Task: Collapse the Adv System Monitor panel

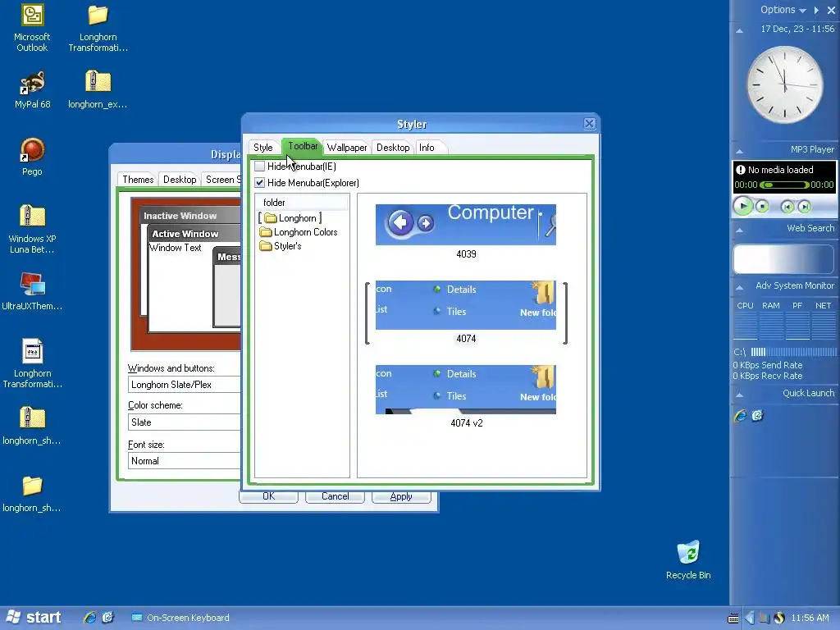Action: click(739, 288)
